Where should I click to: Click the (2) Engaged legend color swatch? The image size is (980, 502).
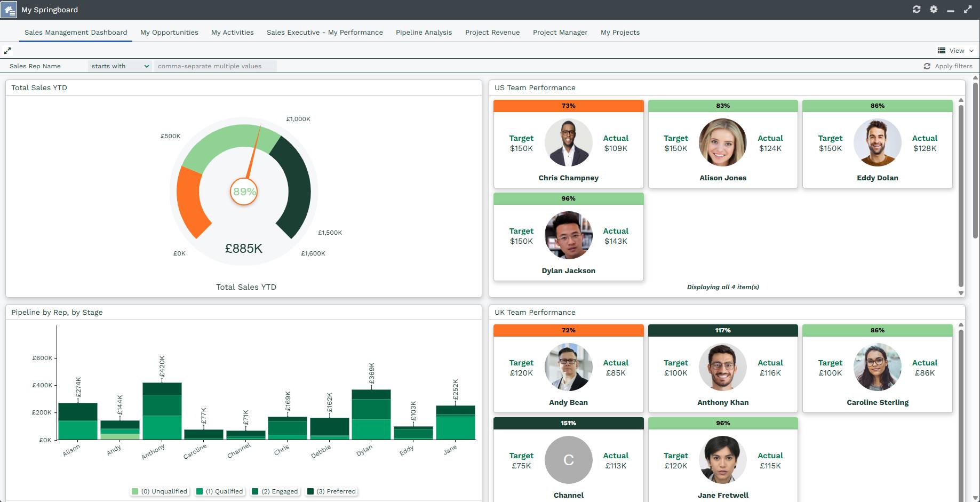tap(255, 491)
